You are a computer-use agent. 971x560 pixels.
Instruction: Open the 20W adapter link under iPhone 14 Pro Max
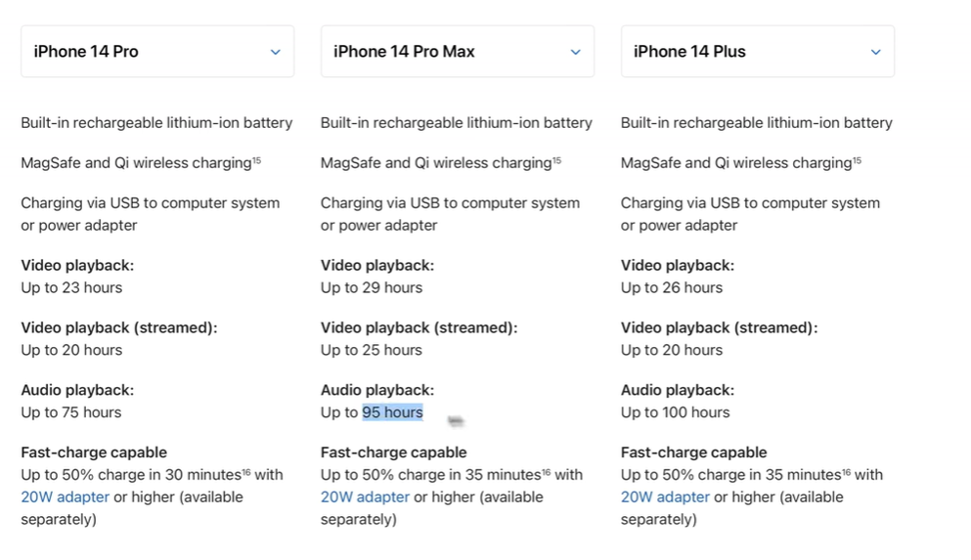(365, 496)
